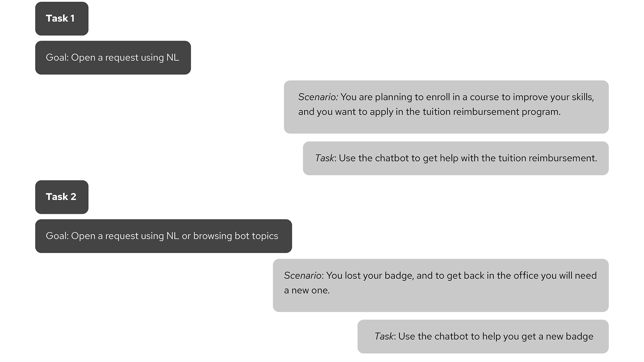This screenshot has height=362, width=644.
Task: Click the 'Goal: Open a request using NL' bubble
Action: [113, 58]
